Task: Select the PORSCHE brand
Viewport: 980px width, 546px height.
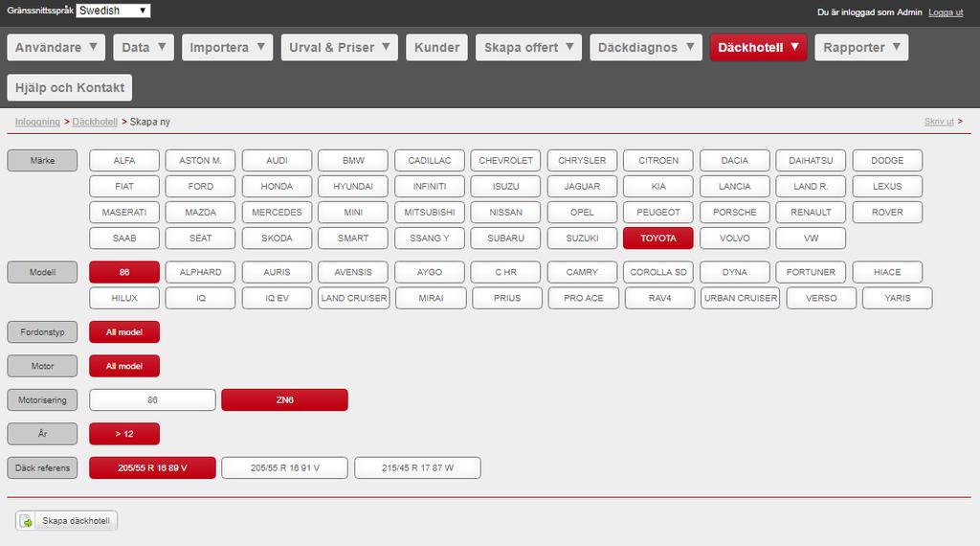Action: 734,212
